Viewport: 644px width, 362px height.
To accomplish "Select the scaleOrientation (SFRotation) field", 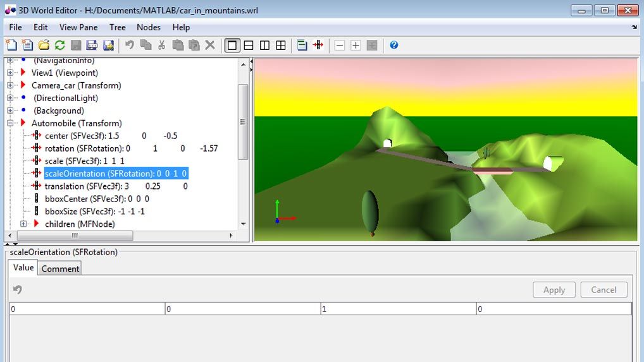I will pyautogui.click(x=116, y=173).
